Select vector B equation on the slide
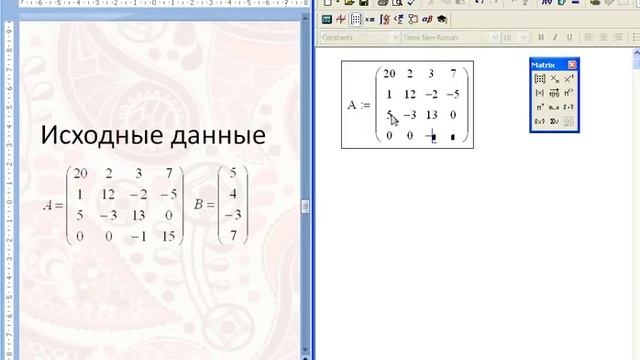The image size is (640, 360). pos(221,205)
